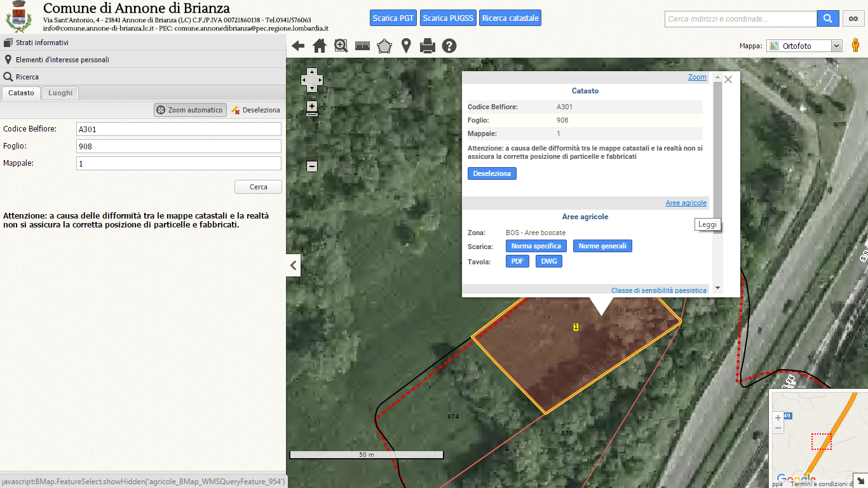
Task: Click the blue Deseleziona popup button
Action: (x=492, y=173)
